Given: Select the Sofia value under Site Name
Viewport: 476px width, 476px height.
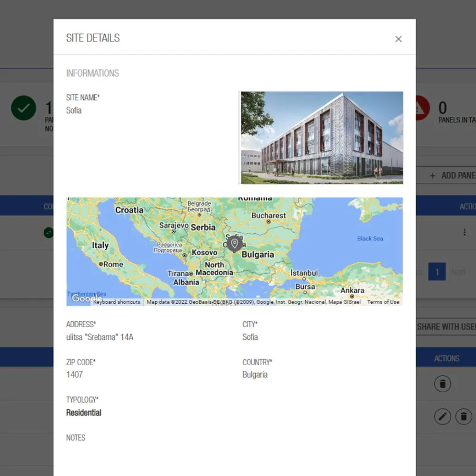Looking at the screenshot, I should click(x=74, y=110).
